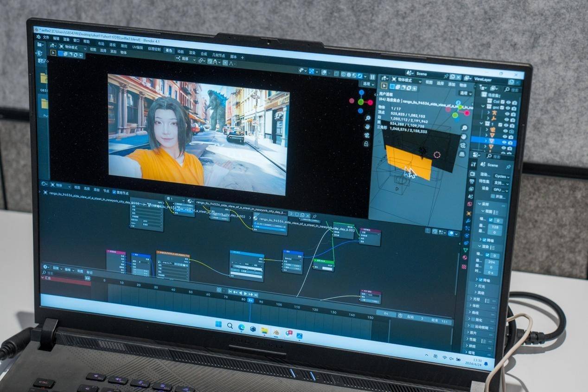This screenshot has width=588, height=392.
Task: Open the 节点 menu in node editor header
Action: (106, 191)
